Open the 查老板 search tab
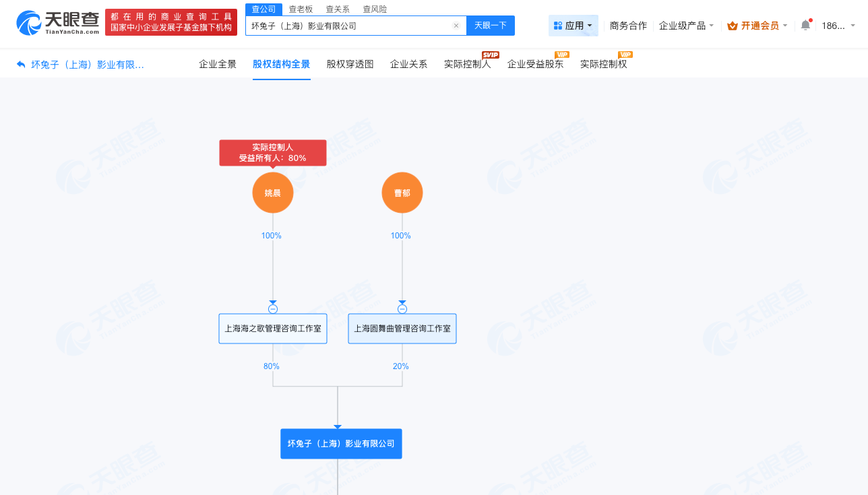Viewport: 868px width, 495px height. (300, 9)
